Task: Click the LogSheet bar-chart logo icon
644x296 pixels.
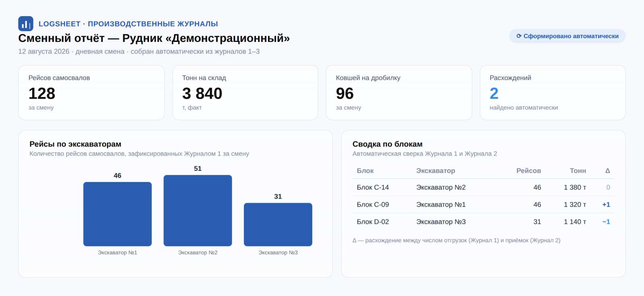Action: coord(26,24)
